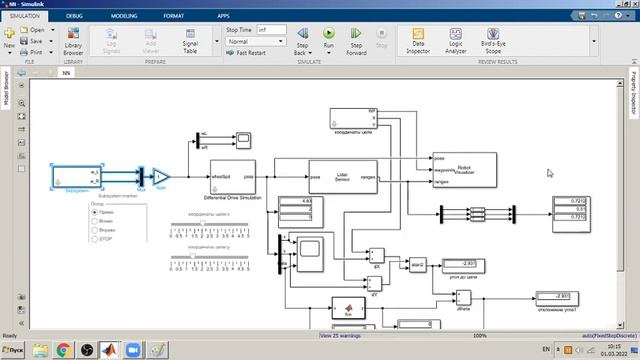Open the New dropdown arrow

[x=9, y=53]
